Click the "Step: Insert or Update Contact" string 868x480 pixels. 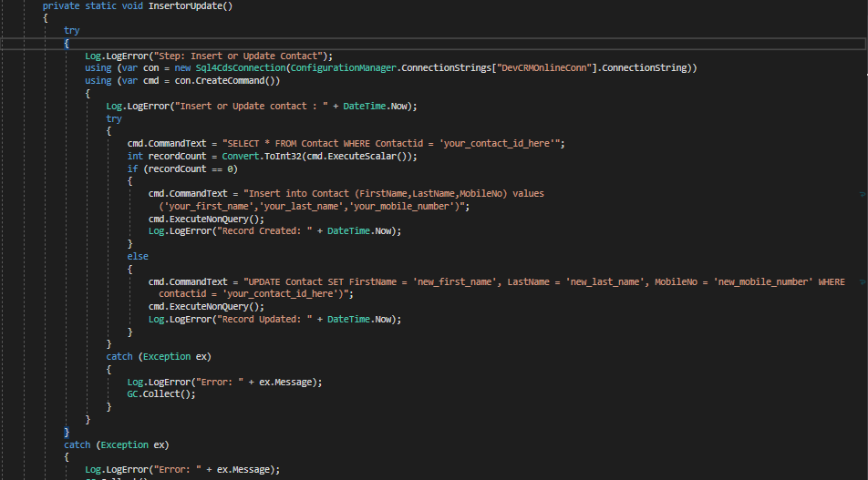coord(248,56)
